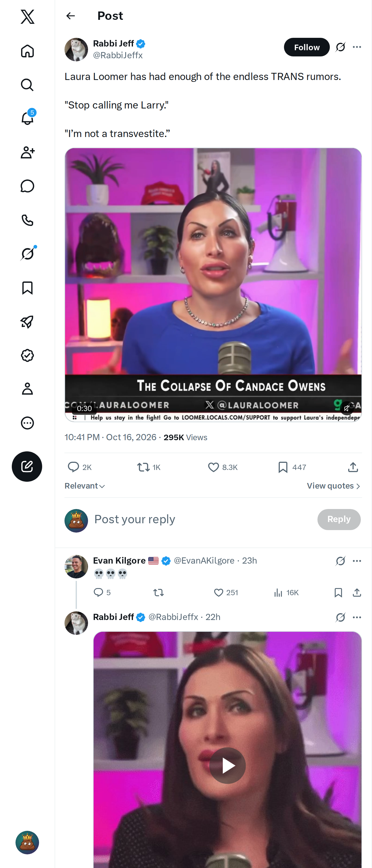Open Bookmarks from the sidebar
The image size is (372, 868).
(27, 288)
